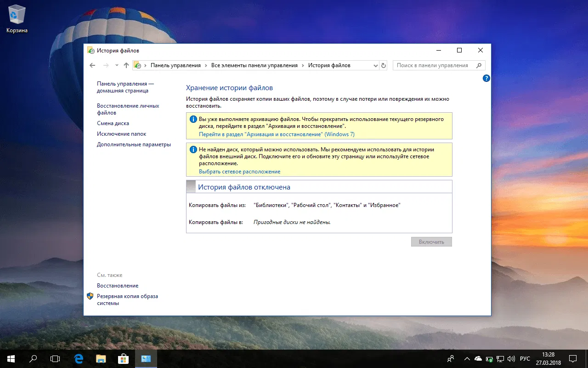Open the Recycle Bin (Корзина) on the desktop
Viewport: 588px width, 368px height.
coord(17,14)
